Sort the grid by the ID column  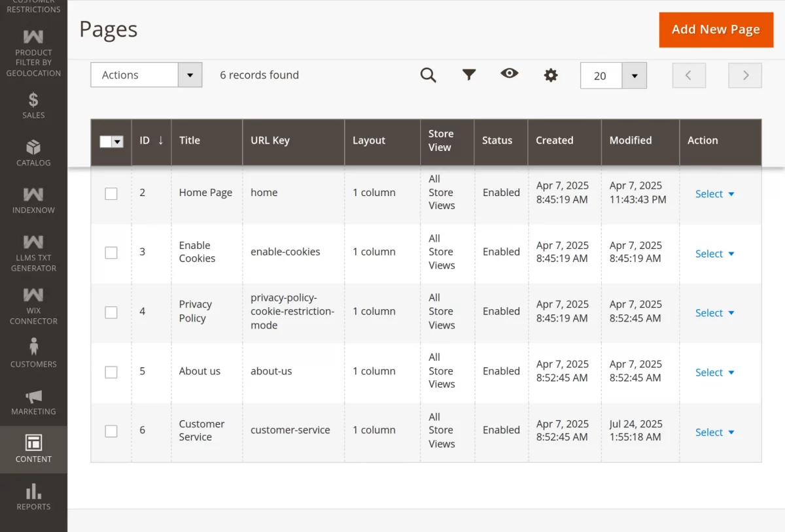(x=145, y=140)
